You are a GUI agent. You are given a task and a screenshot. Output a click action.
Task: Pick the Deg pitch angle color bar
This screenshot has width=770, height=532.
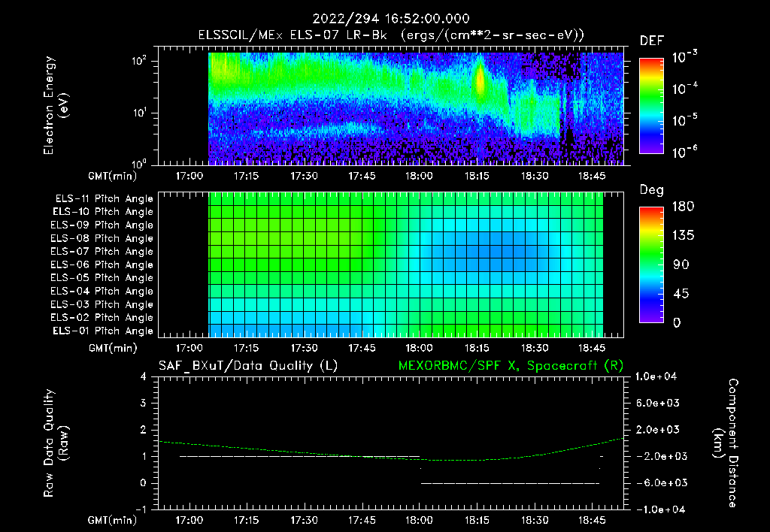tap(651, 265)
